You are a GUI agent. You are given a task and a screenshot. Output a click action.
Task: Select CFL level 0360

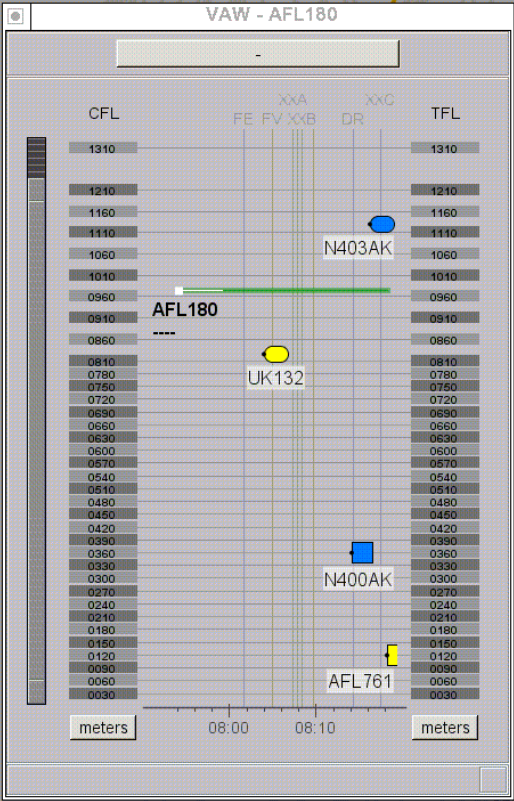[x=103, y=553]
